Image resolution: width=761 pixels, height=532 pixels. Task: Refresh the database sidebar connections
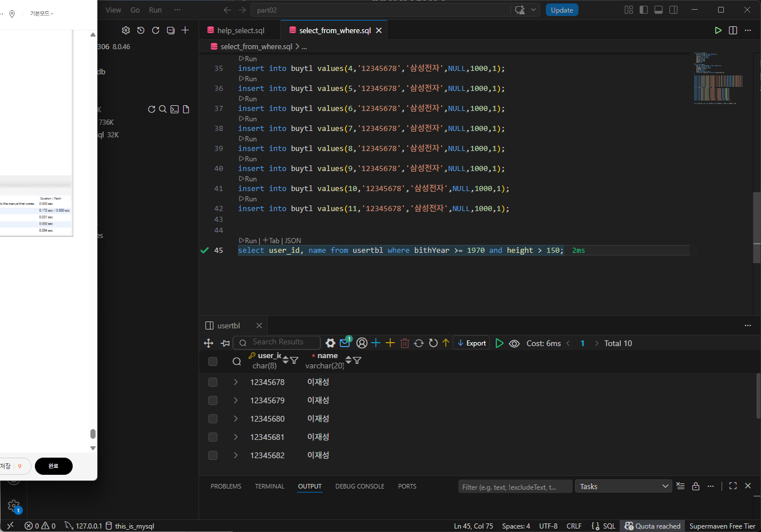tap(156, 30)
